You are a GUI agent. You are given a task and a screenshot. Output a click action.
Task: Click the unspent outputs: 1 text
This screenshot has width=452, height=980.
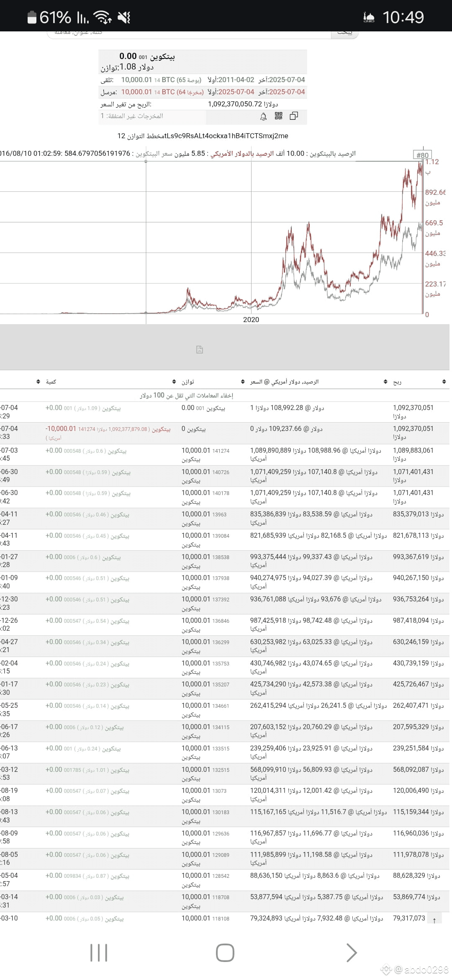[131, 116]
